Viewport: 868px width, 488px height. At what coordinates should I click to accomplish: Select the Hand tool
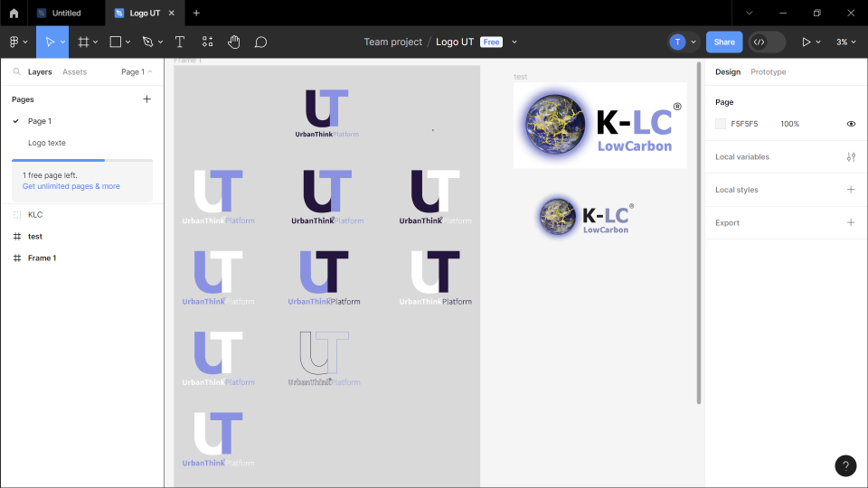233,42
